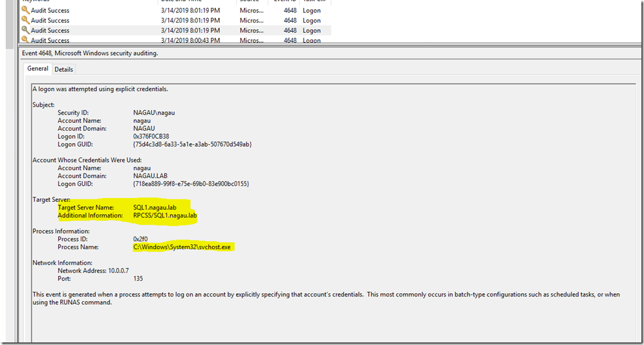Select the Audit Success event logged at 8:00:43 PM
Viewport: 644px width, 345px height.
tap(176, 40)
